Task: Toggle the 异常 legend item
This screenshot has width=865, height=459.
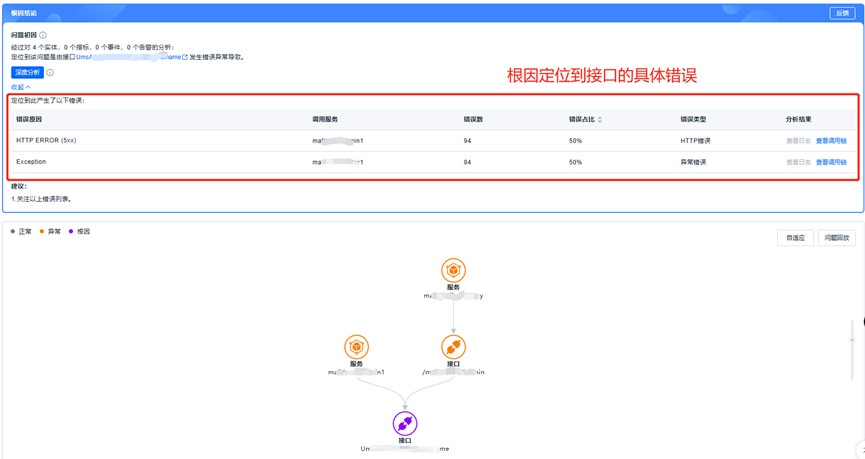Action: coord(50,232)
